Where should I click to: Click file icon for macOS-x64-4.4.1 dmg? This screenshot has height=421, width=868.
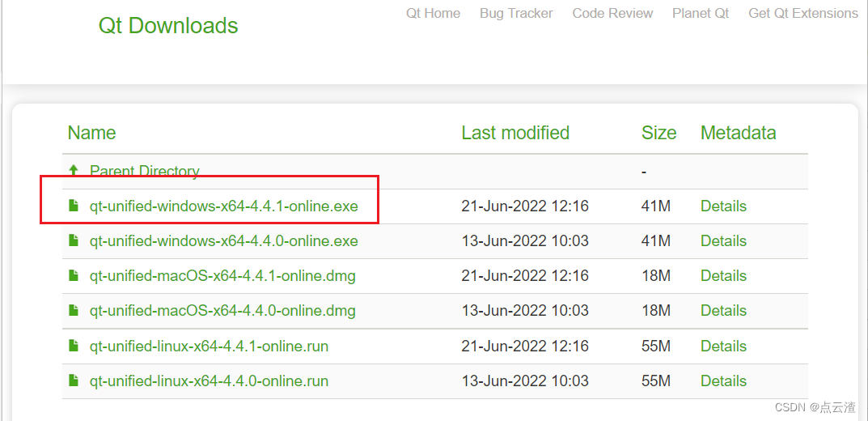click(x=73, y=275)
